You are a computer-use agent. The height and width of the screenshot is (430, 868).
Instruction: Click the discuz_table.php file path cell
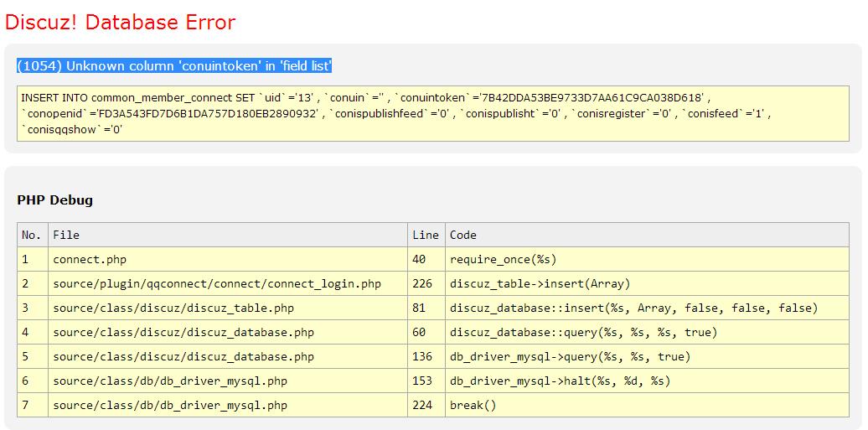[173, 308]
